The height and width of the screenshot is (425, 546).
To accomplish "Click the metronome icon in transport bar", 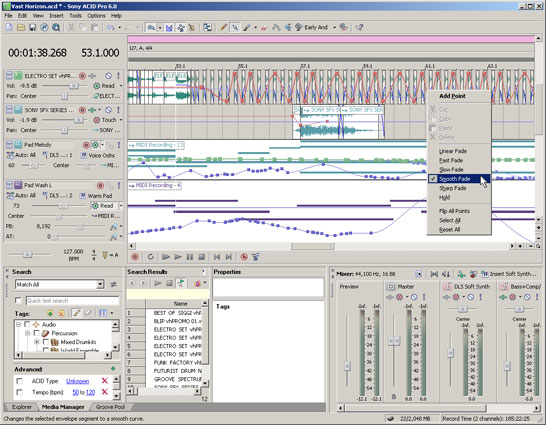I will tap(244, 257).
